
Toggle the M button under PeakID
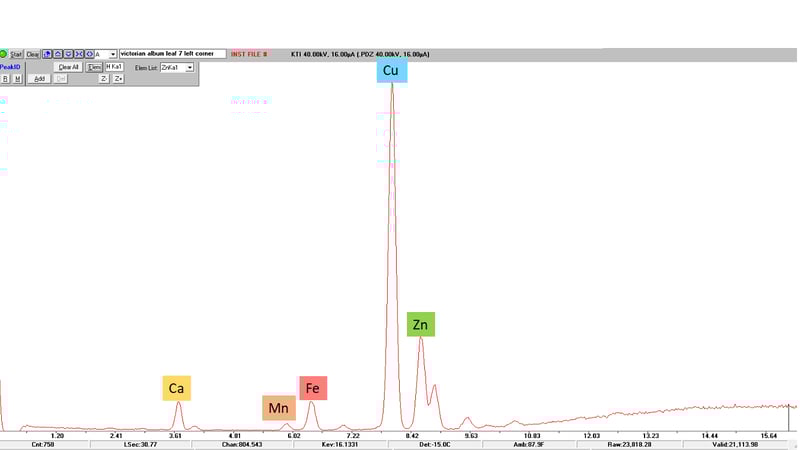point(17,78)
